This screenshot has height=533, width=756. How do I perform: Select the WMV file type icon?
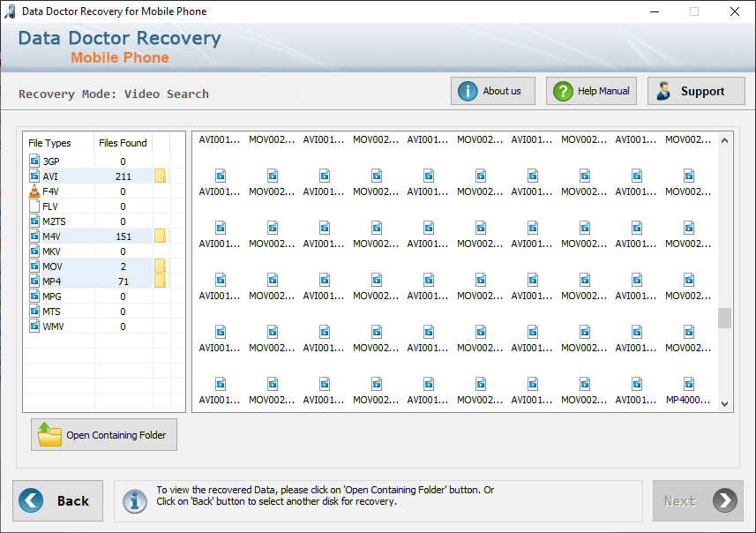(34, 326)
